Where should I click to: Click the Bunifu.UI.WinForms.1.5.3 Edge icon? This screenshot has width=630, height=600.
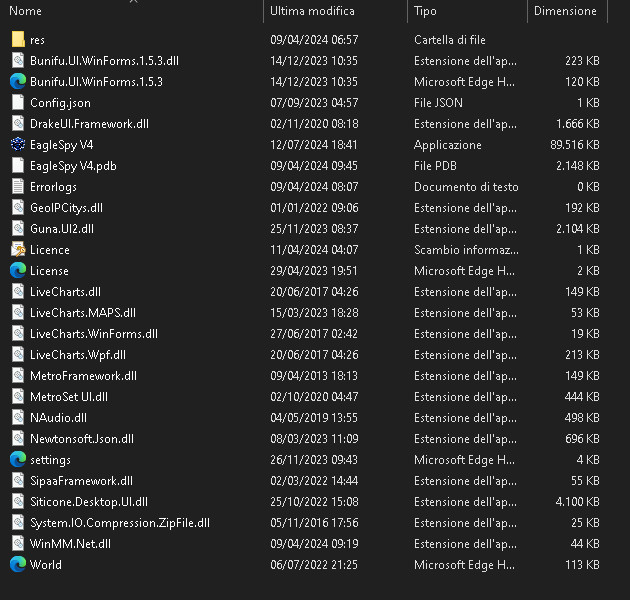(x=18, y=82)
